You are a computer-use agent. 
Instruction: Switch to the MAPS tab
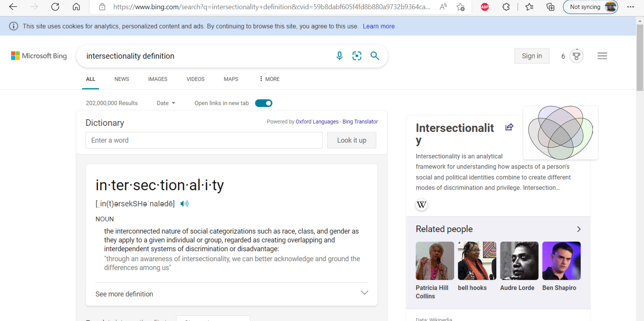(x=231, y=79)
